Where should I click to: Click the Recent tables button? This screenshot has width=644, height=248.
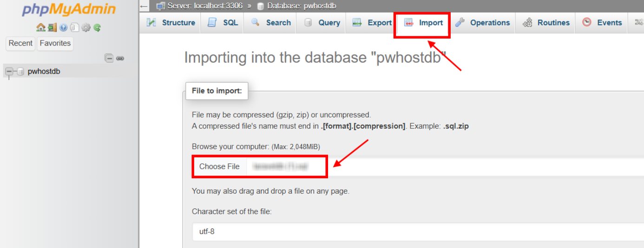tap(20, 43)
